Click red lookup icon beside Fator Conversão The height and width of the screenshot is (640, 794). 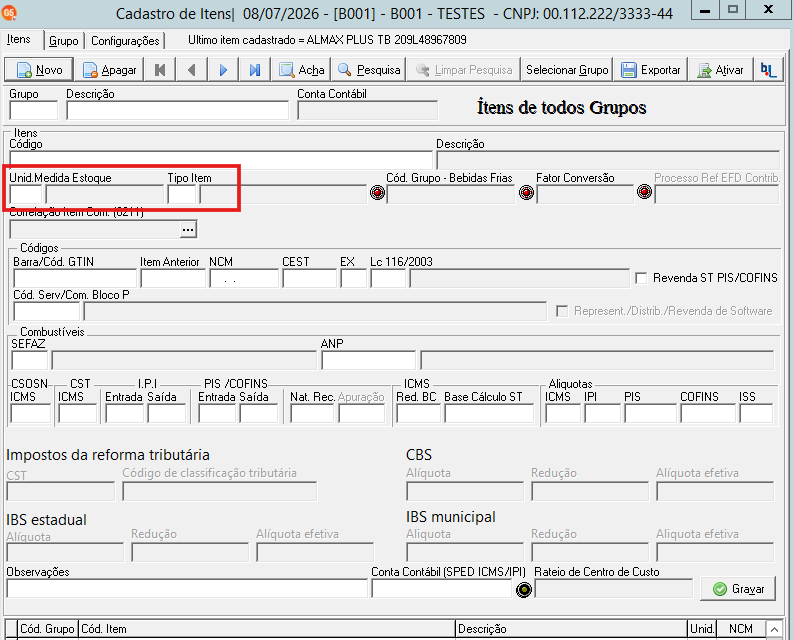pyautogui.click(x=527, y=192)
